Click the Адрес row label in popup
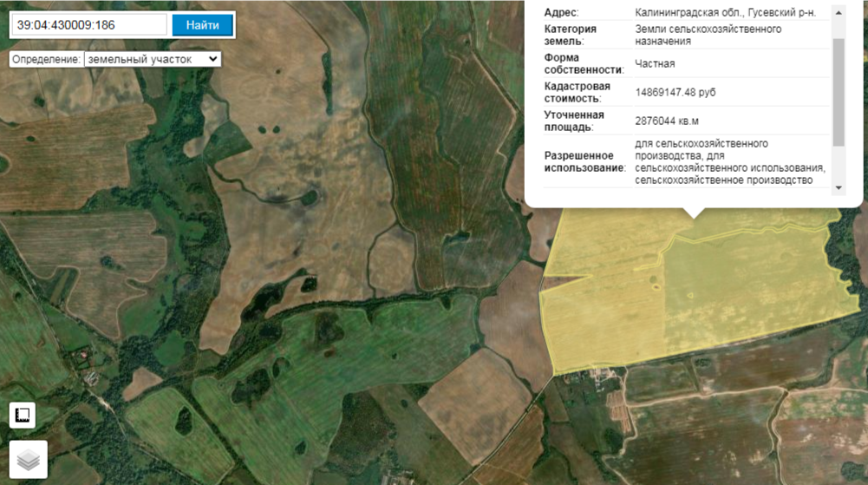The image size is (868, 485). (x=561, y=13)
